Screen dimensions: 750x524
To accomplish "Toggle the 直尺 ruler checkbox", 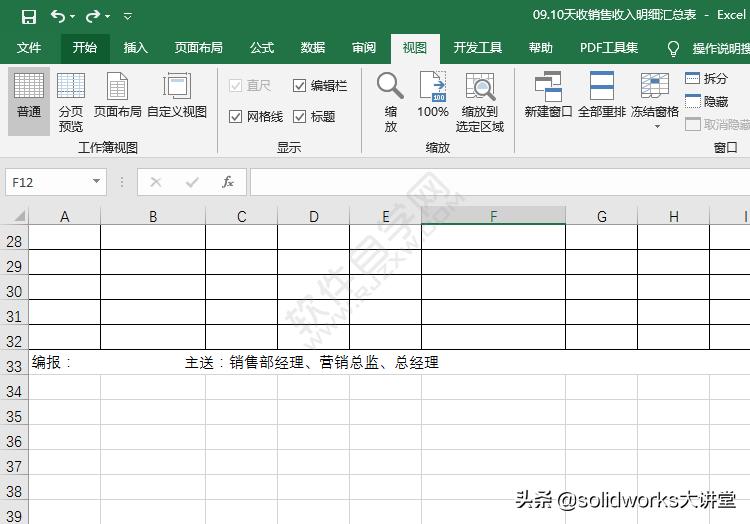I will click(235, 86).
